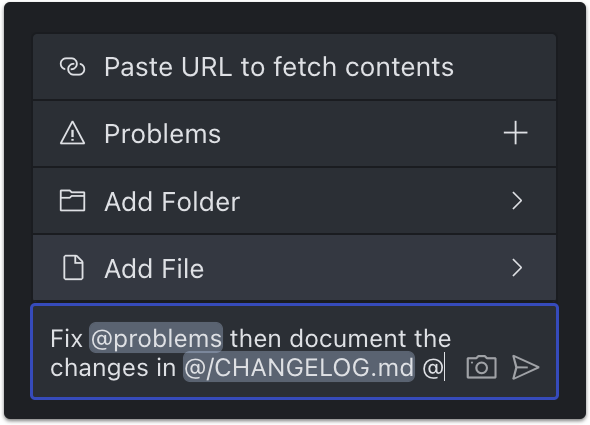Focus the message text input field
Viewport: 590px width, 425px height.
point(294,352)
